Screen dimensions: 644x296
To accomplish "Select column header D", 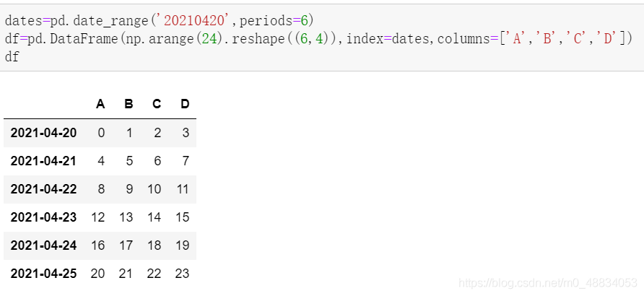I will 185,104.
